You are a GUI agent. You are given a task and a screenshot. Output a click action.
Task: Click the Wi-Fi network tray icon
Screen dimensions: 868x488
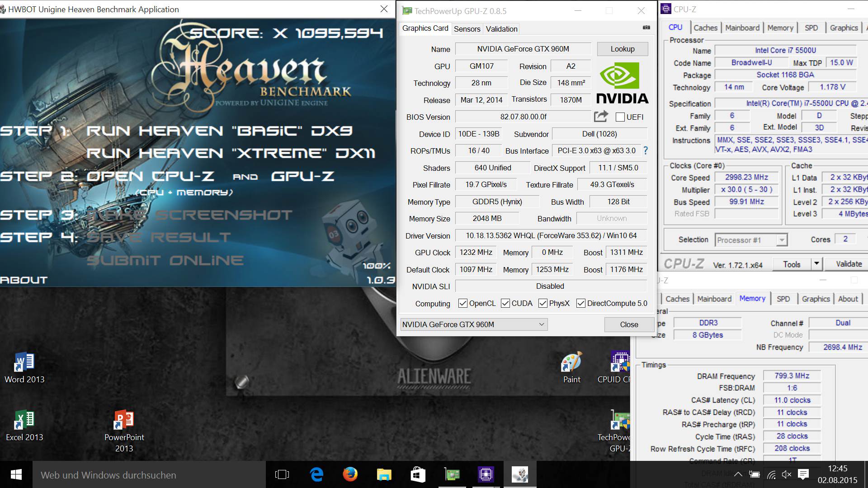(x=771, y=474)
